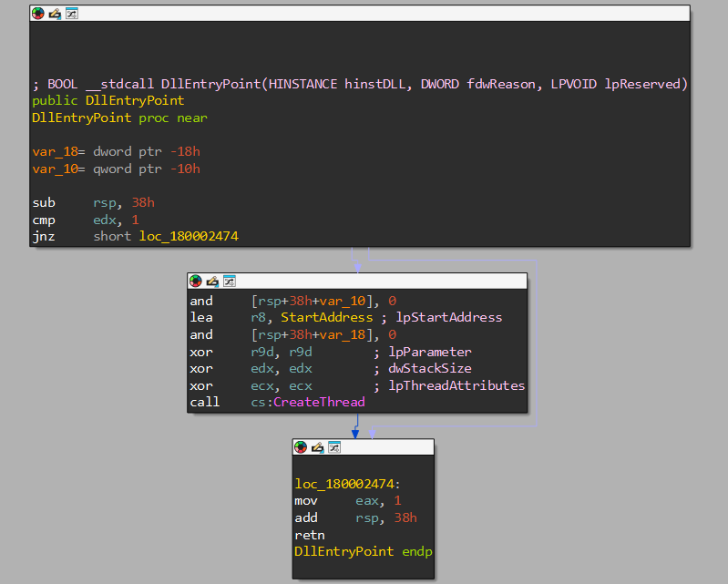This screenshot has width=728, height=584.
Task: Click the CreateThread import in the call instruction
Action: pyautogui.click(x=319, y=402)
